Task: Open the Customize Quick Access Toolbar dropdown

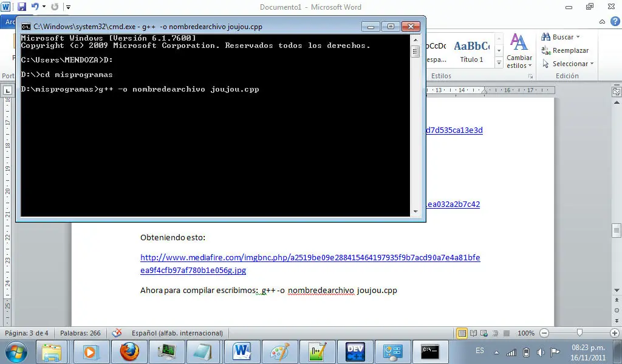Action: (68, 7)
